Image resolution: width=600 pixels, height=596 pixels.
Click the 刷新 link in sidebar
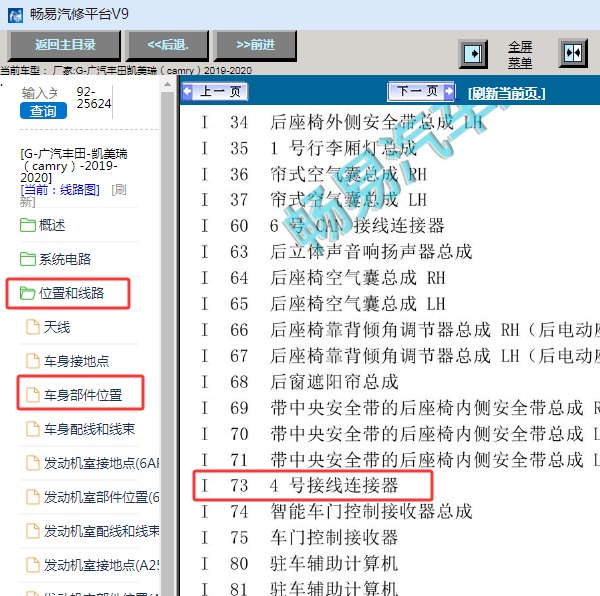point(73,195)
